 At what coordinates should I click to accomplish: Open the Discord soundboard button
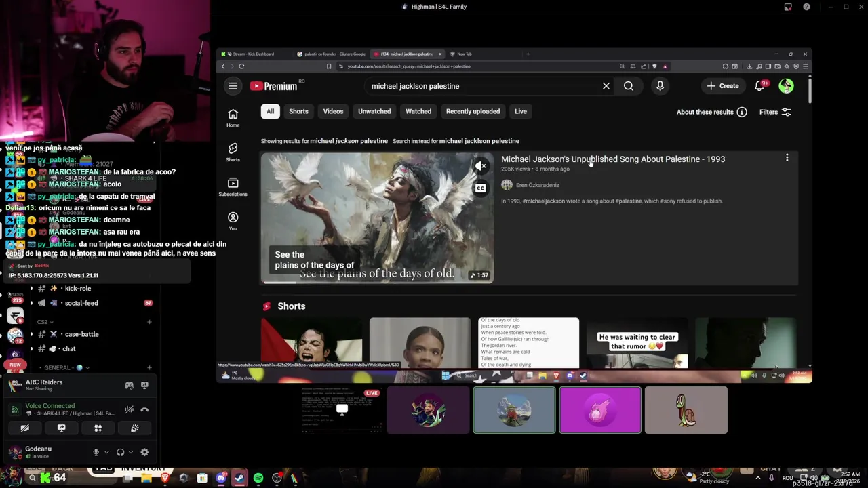(x=134, y=428)
